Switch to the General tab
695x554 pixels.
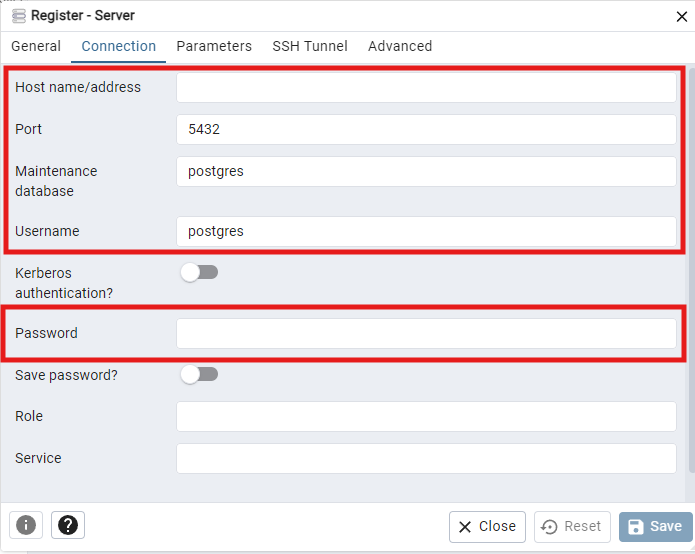[36, 46]
